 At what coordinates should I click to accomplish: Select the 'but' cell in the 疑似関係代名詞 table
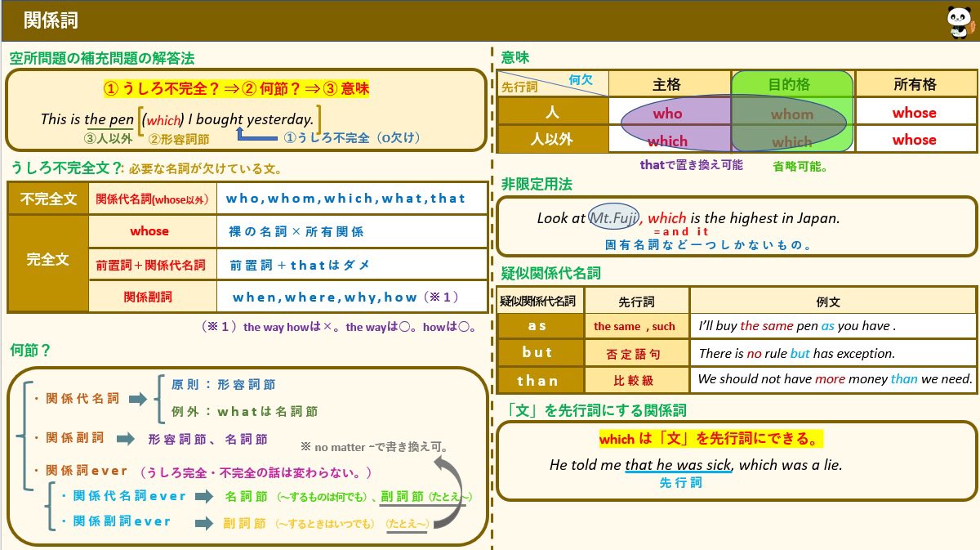click(x=541, y=353)
